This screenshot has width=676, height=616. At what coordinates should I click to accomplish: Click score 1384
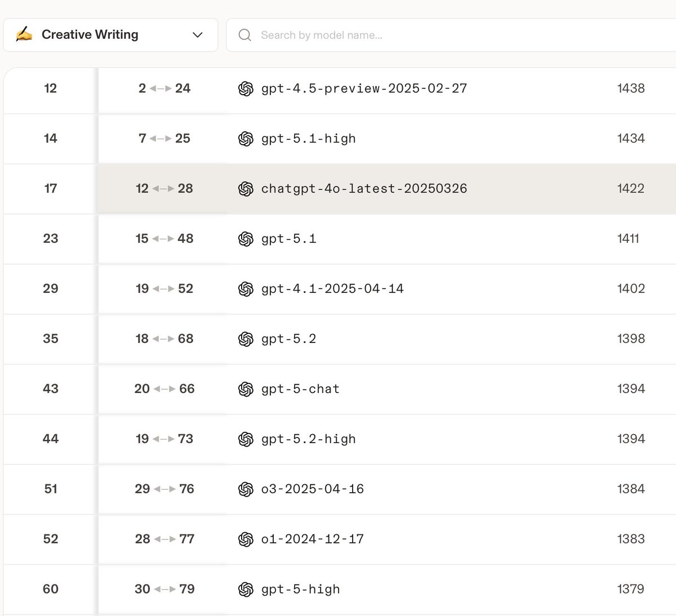click(x=631, y=489)
